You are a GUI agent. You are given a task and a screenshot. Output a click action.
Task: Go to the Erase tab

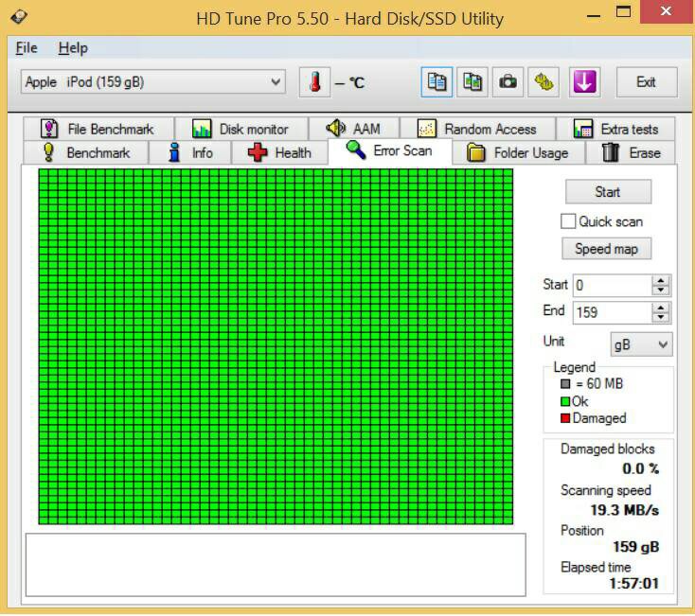tap(632, 152)
